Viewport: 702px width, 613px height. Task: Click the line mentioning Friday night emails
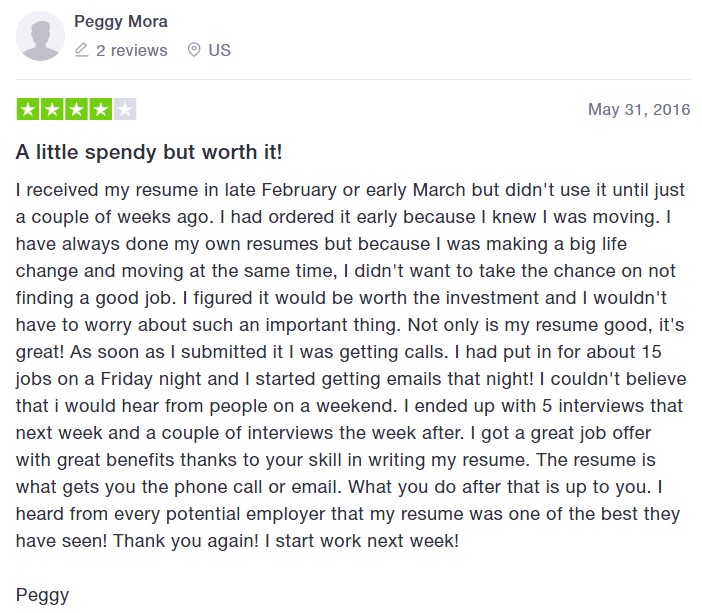pos(351,379)
